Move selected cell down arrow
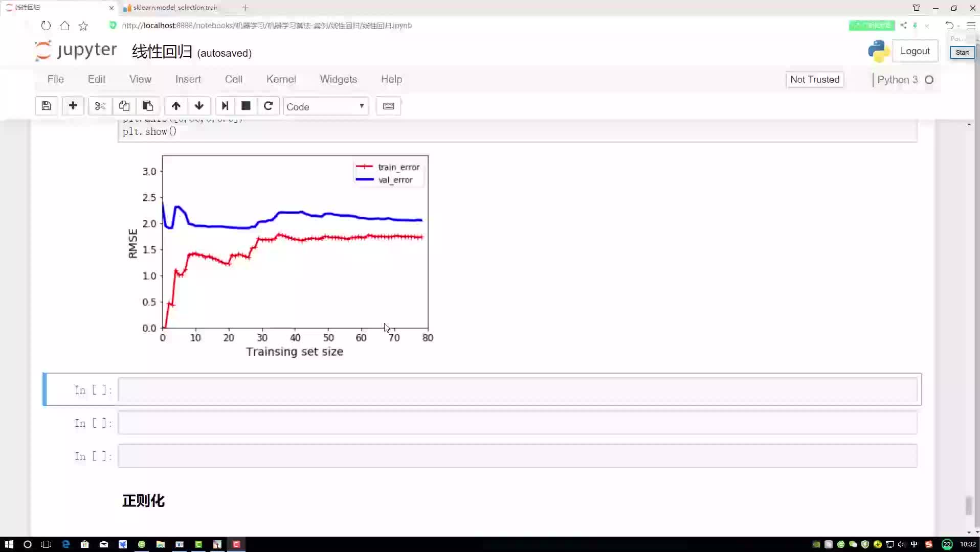 tap(199, 106)
